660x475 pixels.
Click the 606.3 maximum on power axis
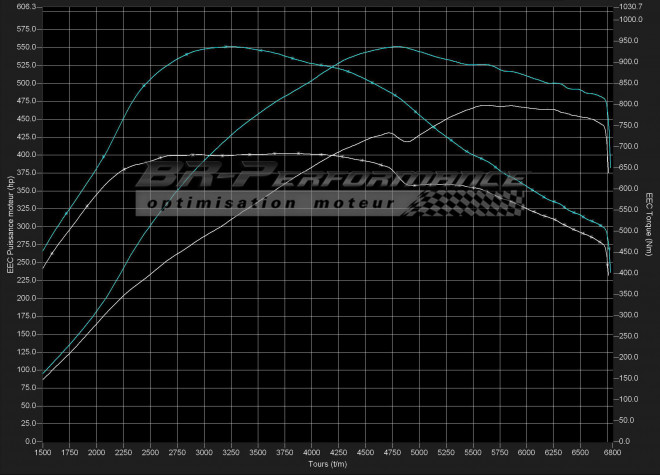coord(26,6)
